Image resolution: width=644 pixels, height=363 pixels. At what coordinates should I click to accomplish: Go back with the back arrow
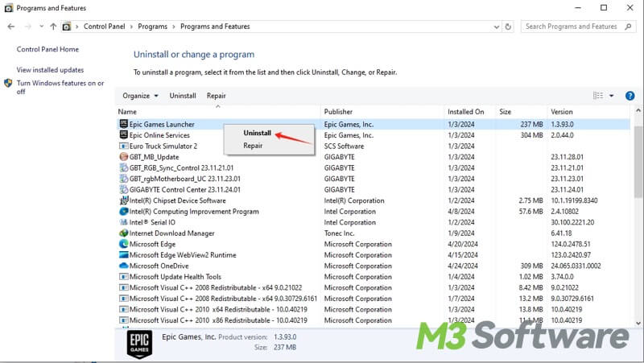11,27
